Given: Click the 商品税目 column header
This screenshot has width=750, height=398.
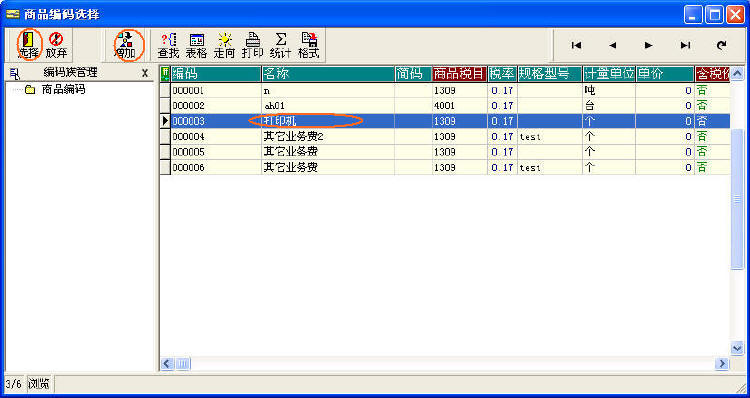Looking at the screenshot, I should coord(460,74).
